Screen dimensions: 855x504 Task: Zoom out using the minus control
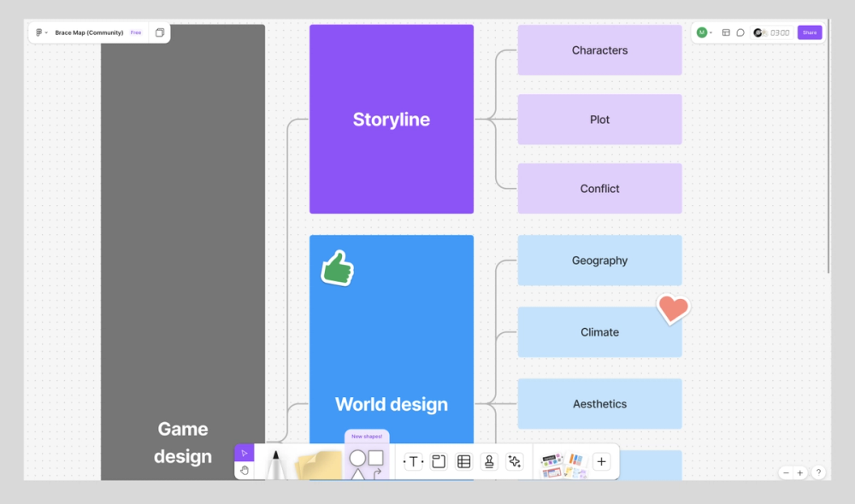786,472
